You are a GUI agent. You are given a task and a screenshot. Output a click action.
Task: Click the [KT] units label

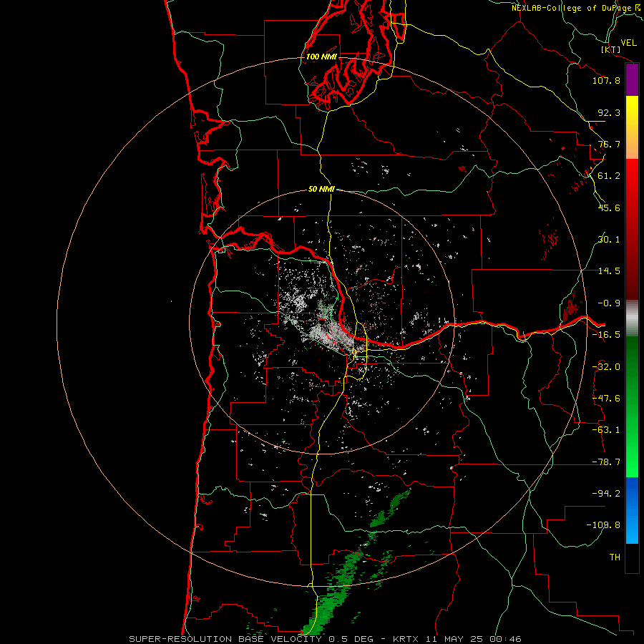click(x=611, y=49)
